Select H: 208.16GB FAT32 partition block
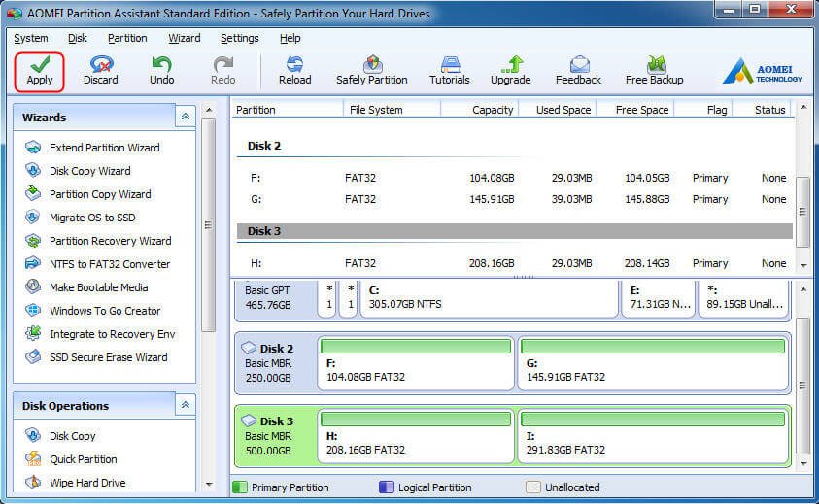The height and width of the screenshot is (504, 819). (416, 436)
